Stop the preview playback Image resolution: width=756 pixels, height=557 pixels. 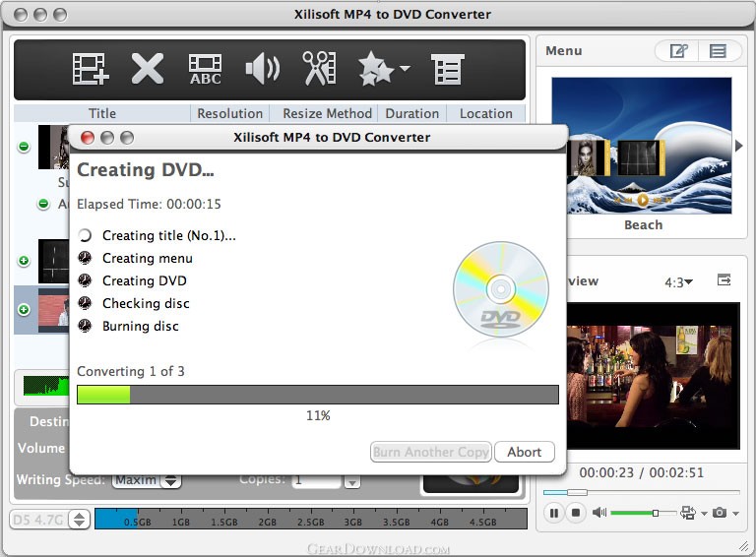(x=575, y=513)
